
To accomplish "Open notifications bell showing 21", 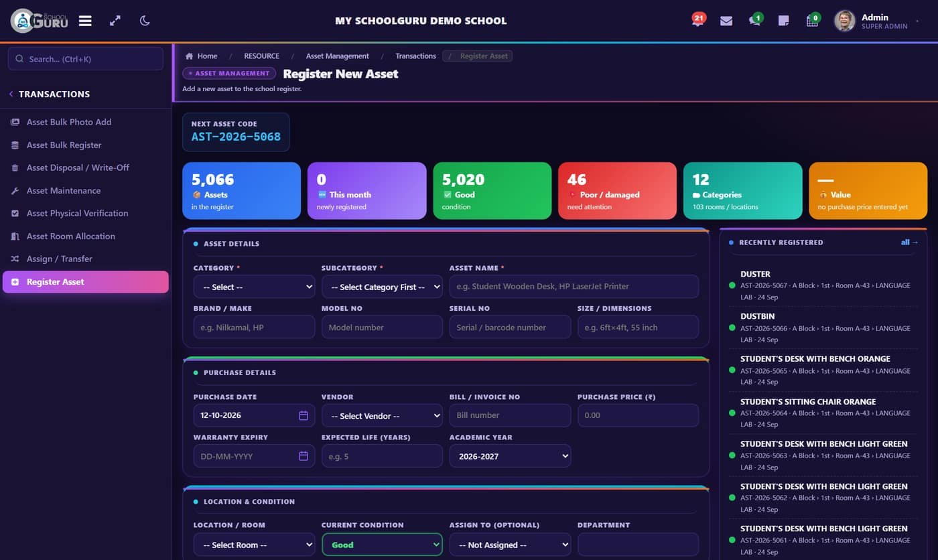I will point(698,20).
